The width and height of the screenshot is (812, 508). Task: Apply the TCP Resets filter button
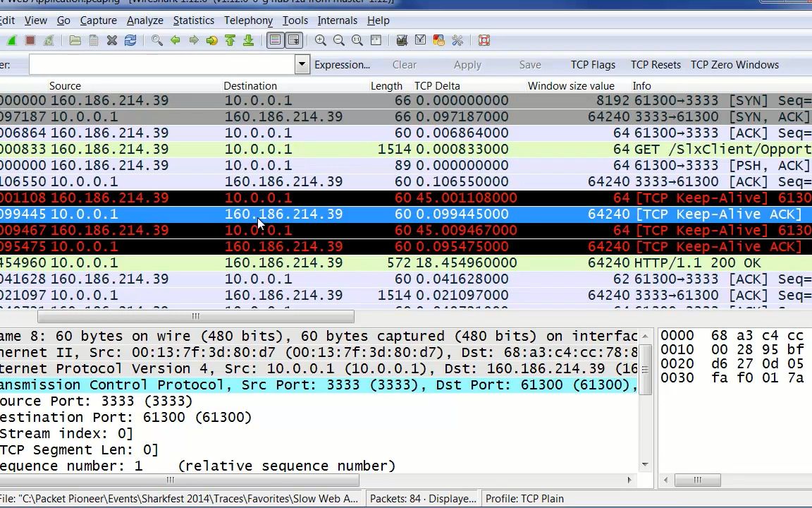click(x=656, y=65)
